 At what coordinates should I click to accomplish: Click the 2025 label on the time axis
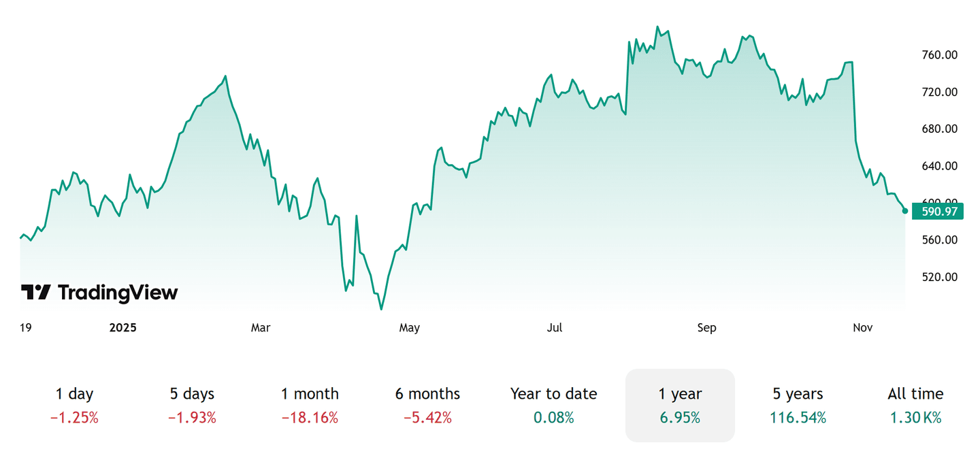coord(122,327)
